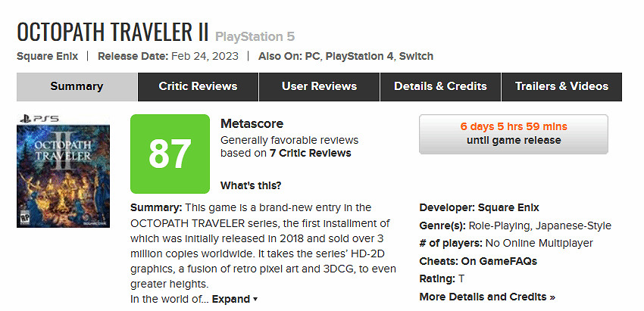Click the Octopath Traveler II title

point(113,32)
